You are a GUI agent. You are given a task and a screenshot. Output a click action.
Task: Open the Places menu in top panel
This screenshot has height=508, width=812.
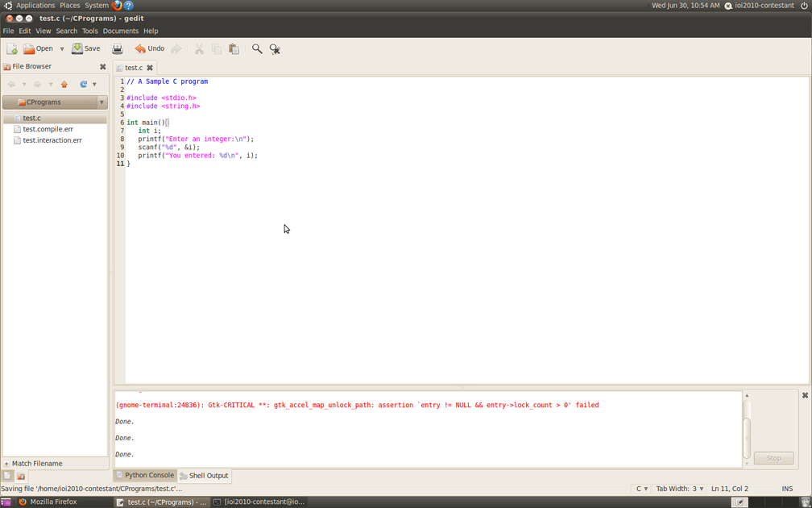point(70,6)
